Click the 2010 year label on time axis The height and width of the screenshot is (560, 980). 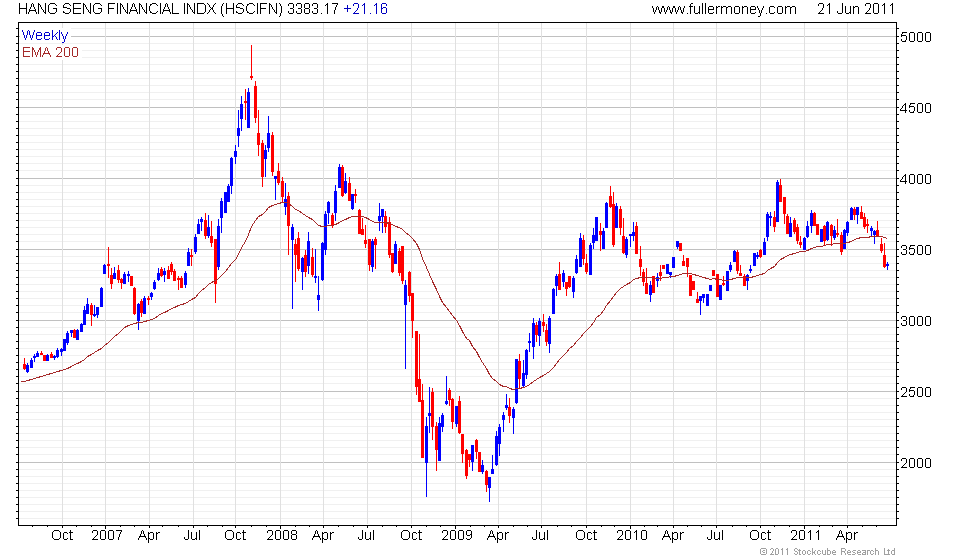(631, 536)
